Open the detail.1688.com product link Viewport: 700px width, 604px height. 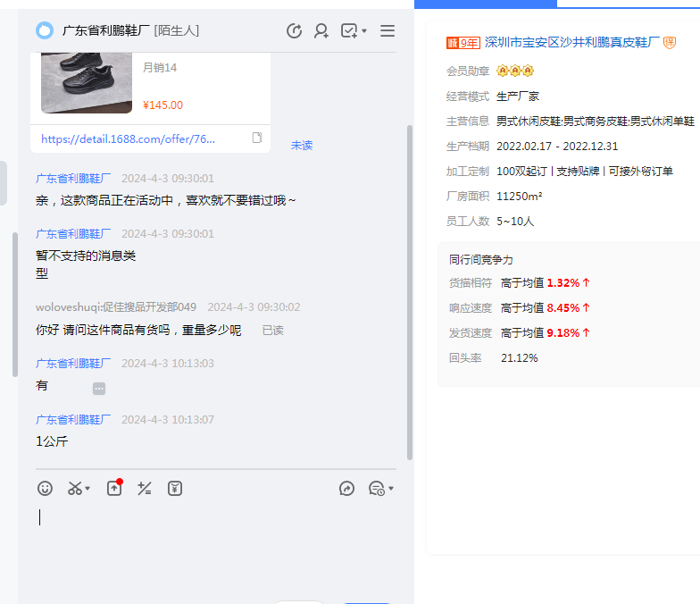(x=128, y=138)
